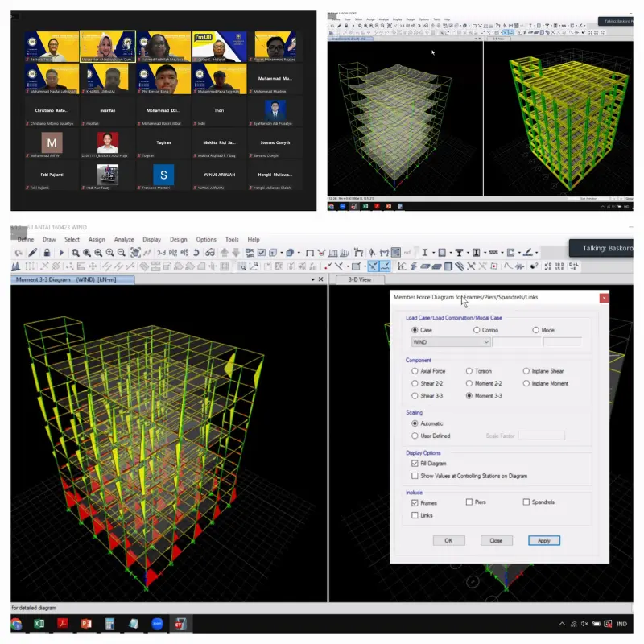Viewport: 644px width, 644px height.
Task: Expand the Moment 3-3 Diagram window dropdown arrow
Action: tap(312, 279)
